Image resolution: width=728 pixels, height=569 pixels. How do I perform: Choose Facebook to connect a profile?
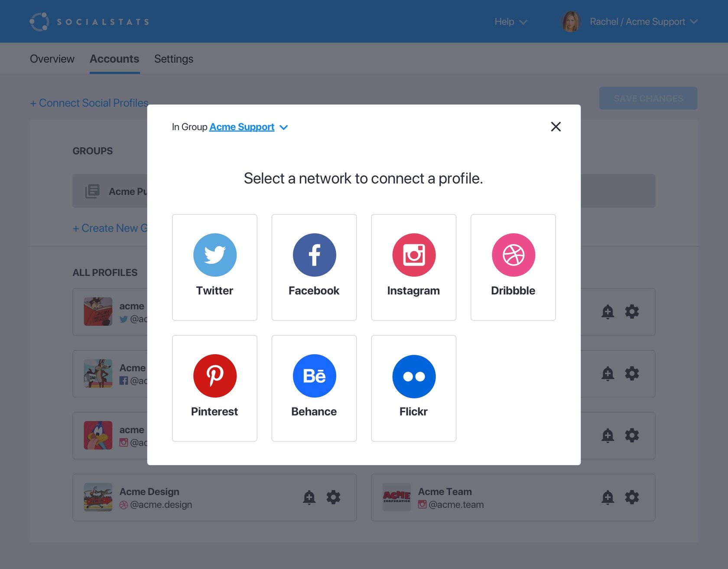coord(314,255)
